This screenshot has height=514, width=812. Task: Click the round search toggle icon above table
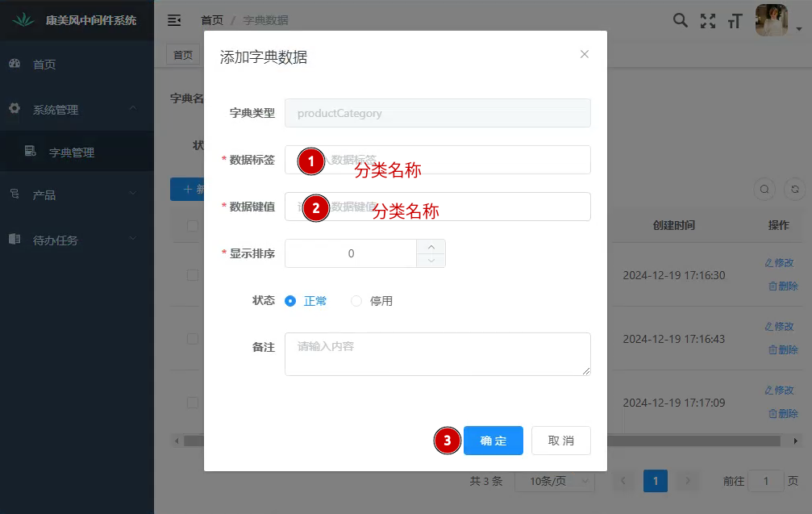point(764,189)
